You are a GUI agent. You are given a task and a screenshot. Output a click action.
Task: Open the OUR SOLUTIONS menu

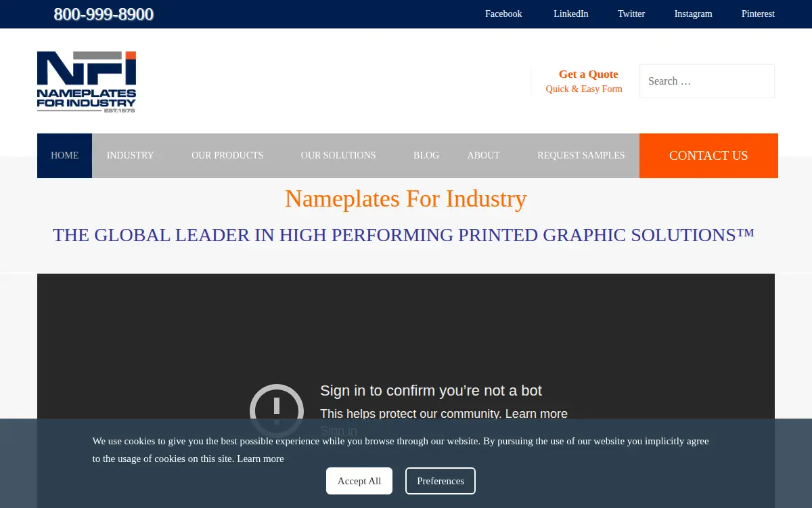coord(338,156)
